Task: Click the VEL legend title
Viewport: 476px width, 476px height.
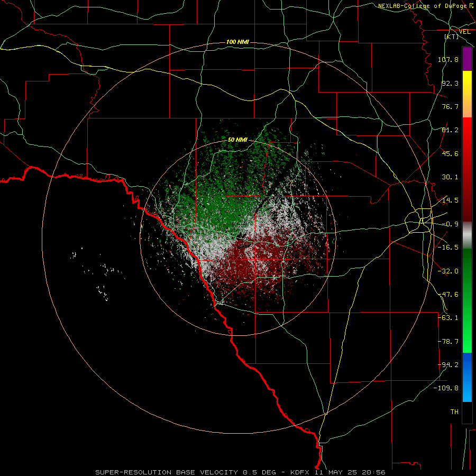Action: (x=464, y=32)
